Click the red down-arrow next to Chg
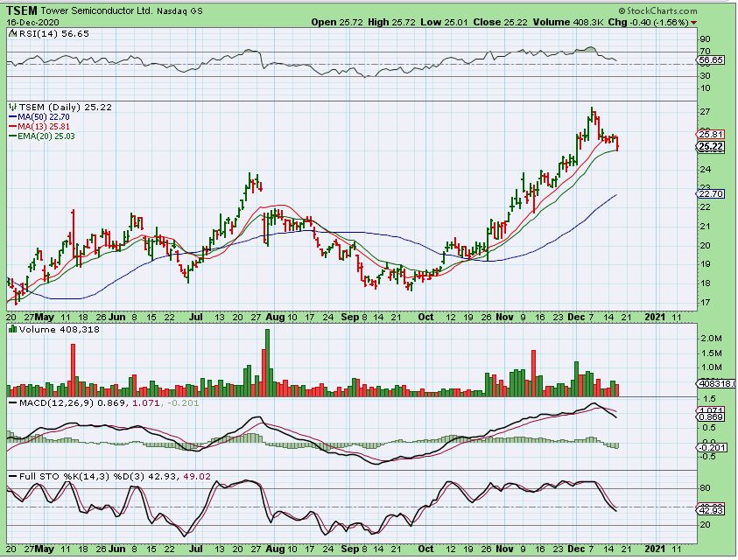The height and width of the screenshot is (560, 738). 693,23
